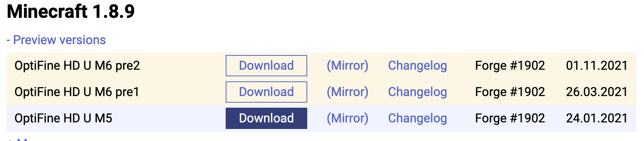Viewport: 644px width, 141px height.
Task: Select the date 26.03.2021
Action: point(597,92)
